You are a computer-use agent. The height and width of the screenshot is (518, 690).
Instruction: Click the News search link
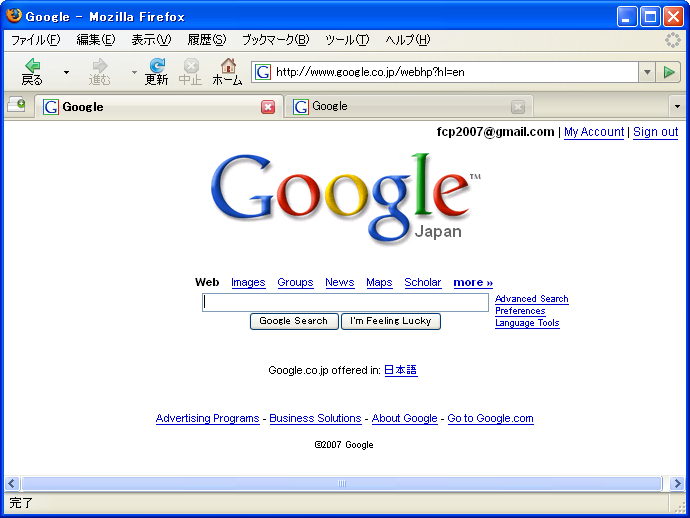coord(340,283)
